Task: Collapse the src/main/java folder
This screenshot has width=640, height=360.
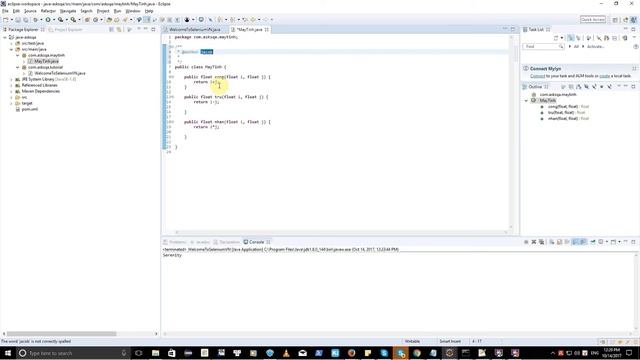Action: (11, 49)
